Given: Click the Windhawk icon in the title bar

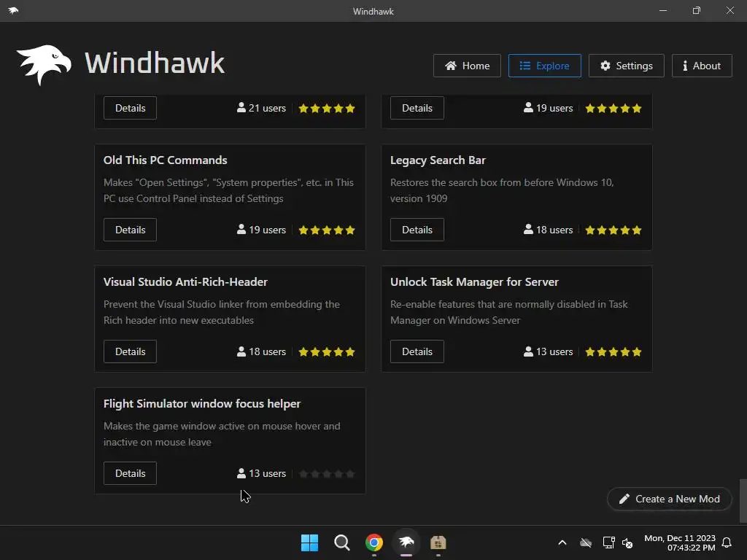Looking at the screenshot, I should tap(13, 10).
